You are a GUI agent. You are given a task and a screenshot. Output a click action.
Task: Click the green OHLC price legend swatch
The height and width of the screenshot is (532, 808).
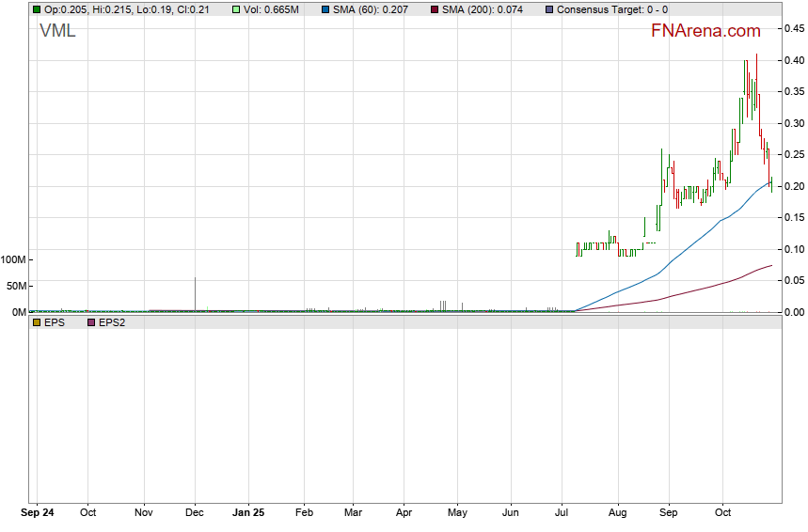(x=37, y=9)
